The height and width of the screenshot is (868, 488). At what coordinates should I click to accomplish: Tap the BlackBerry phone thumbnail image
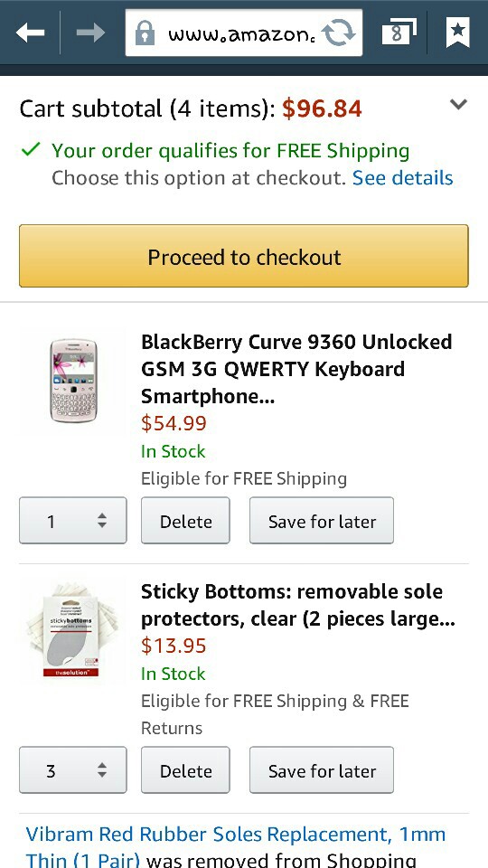coord(73,381)
